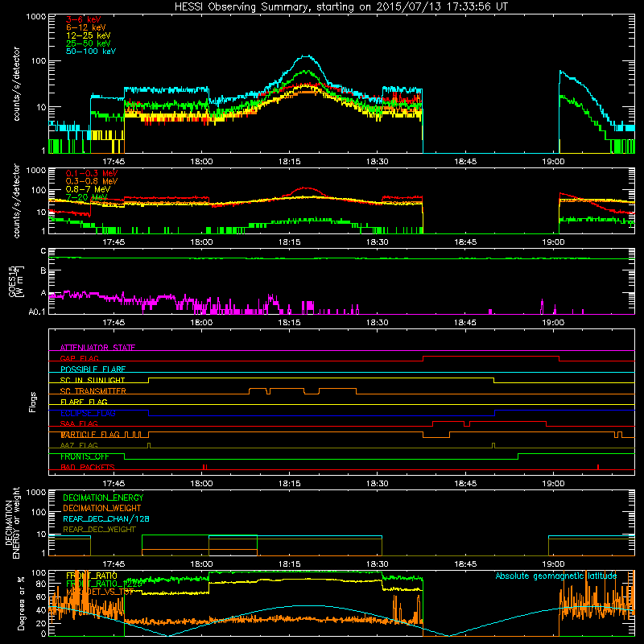Click the yellow 12-25 keV legend entry

(x=89, y=35)
